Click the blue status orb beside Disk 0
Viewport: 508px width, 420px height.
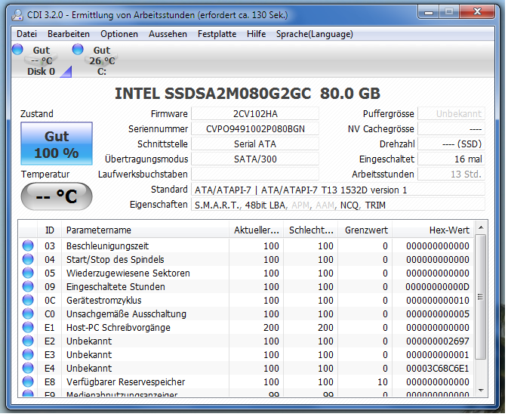[x=17, y=49]
